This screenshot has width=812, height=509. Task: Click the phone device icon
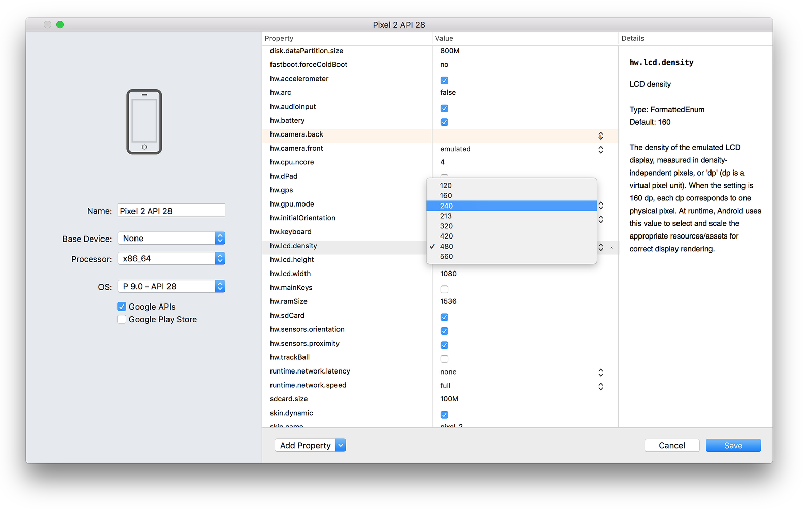point(144,122)
